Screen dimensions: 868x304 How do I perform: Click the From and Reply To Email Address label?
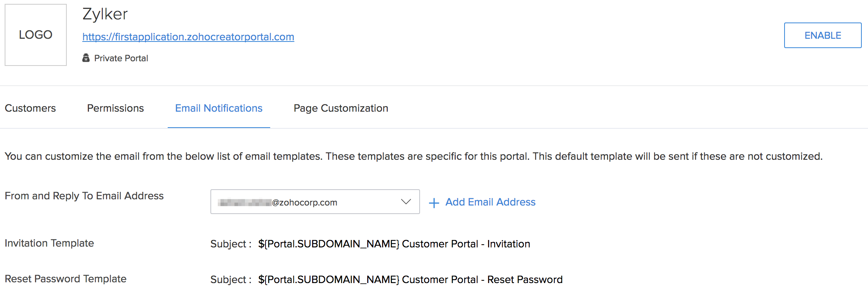click(84, 196)
